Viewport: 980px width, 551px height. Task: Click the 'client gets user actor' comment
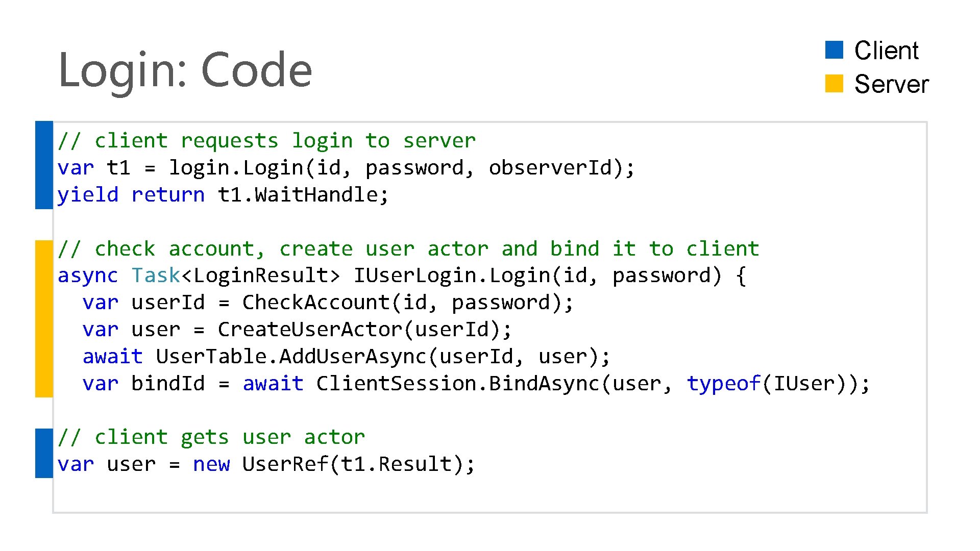pyautogui.click(x=211, y=437)
